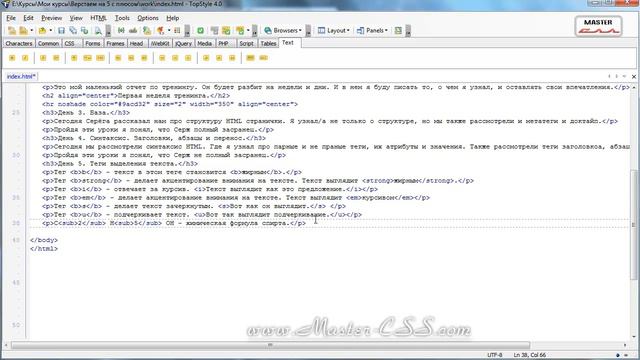Image resolution: width=640 pixels, height=360 pixels.
Task: Open the Options menu
Action: click(x=148, y=18)
